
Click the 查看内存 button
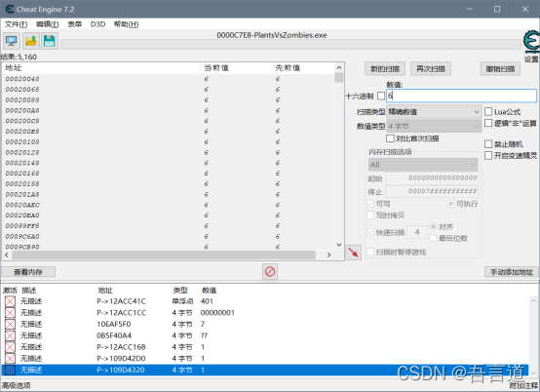[x=28, y=272]
